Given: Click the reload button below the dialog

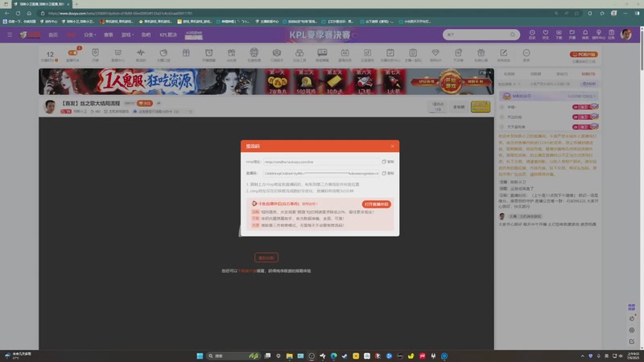Looking at the screenshot, I should 266,257.
